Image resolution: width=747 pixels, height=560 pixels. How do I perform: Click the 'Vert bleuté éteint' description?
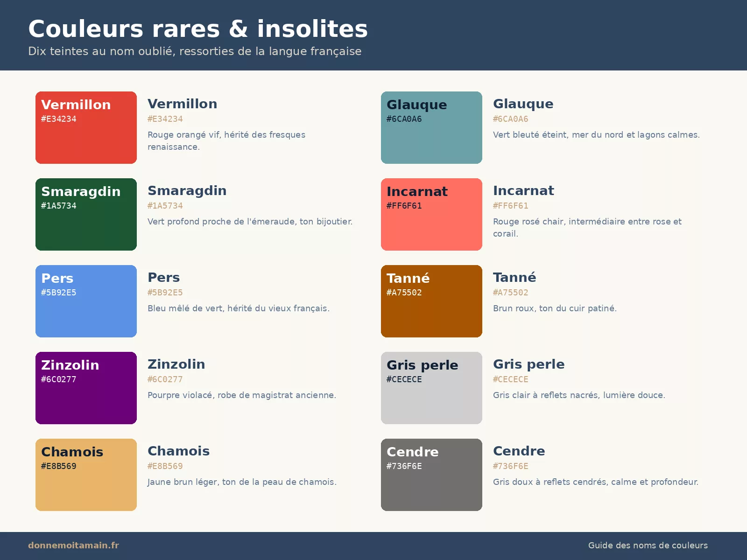coord(596,135)
